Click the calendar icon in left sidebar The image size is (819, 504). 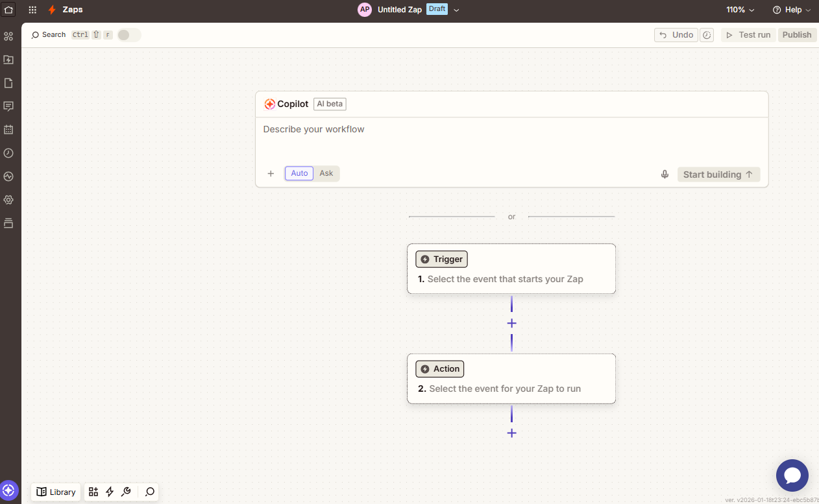pyautogui.click(x=8, y=130)
